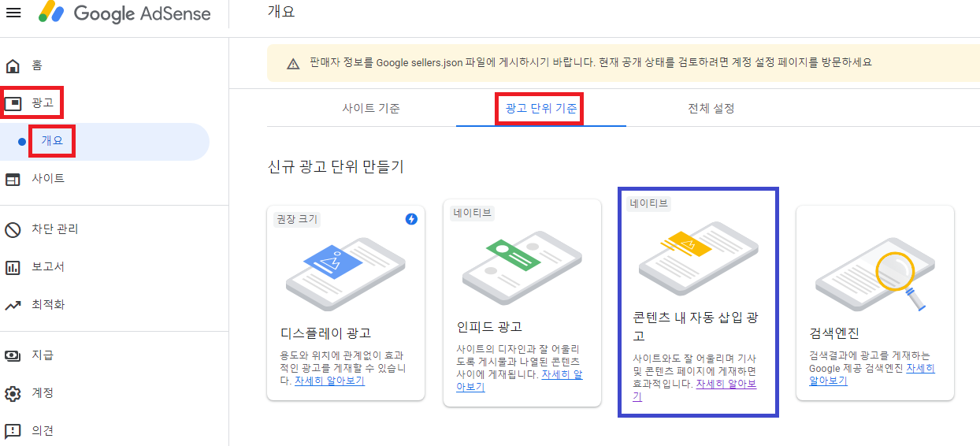The width and height of the screenshot is (980, 446).
Task: Select the 광고 단위 기준 tab
Action: (x=540, y=108)
